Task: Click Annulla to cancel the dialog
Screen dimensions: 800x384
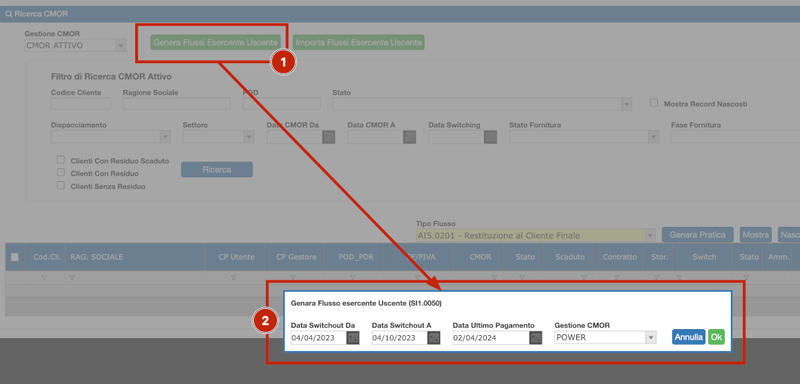Action: coord(689,337)
